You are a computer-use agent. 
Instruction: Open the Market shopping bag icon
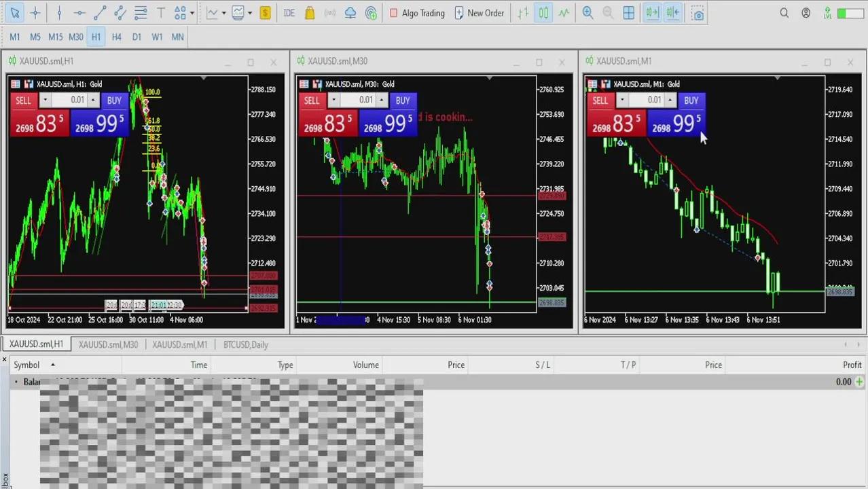[x=310, y=13]
